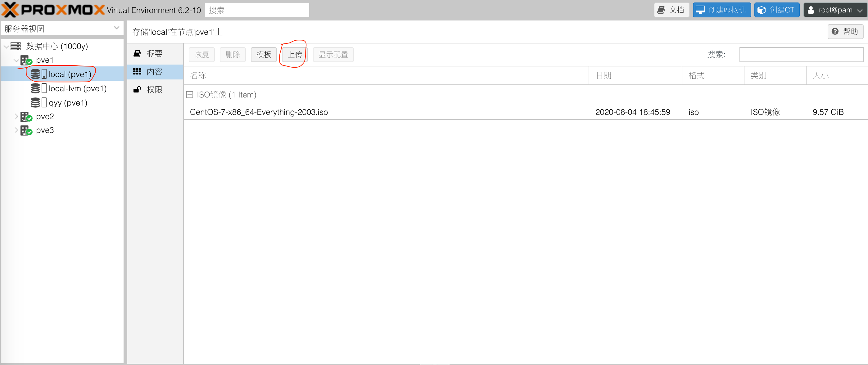Click the Proxmox logo

pyautogui.click(x=53, y=10)
